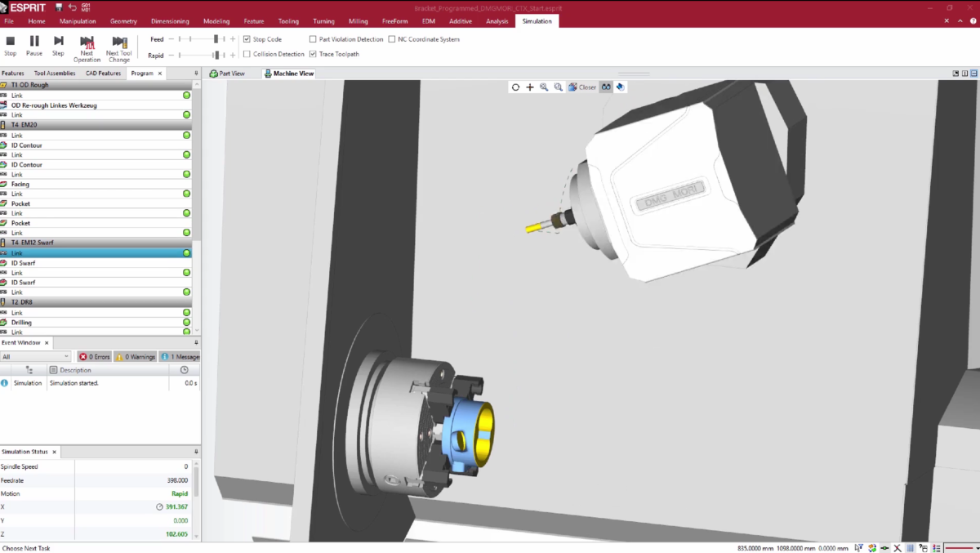The image size is (980, 553).
Task: Switch to the Geometry ribbon tab
Action: (x=123, y=21)
